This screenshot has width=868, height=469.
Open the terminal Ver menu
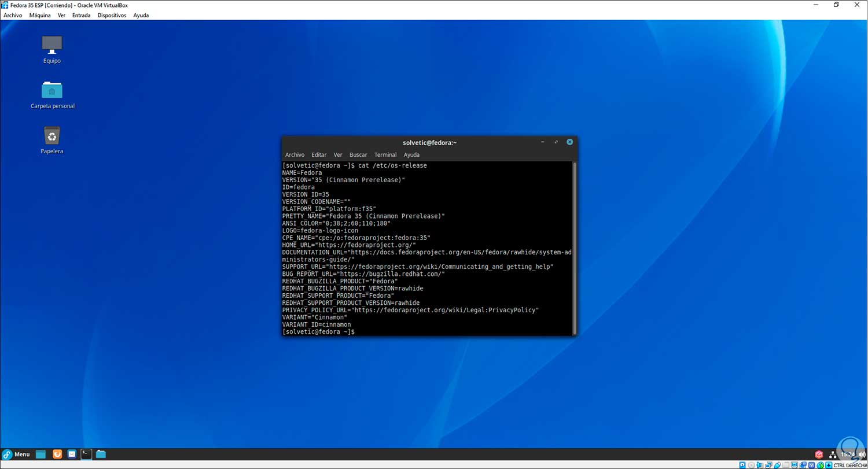[x=338, y=155]
